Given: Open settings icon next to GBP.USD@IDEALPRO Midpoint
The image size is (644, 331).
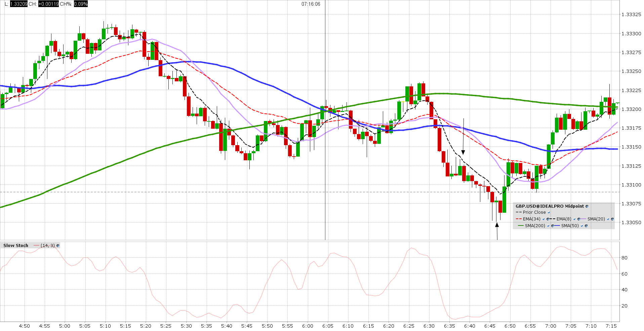Looking at the screenshot, I should (x=587, y=206).
